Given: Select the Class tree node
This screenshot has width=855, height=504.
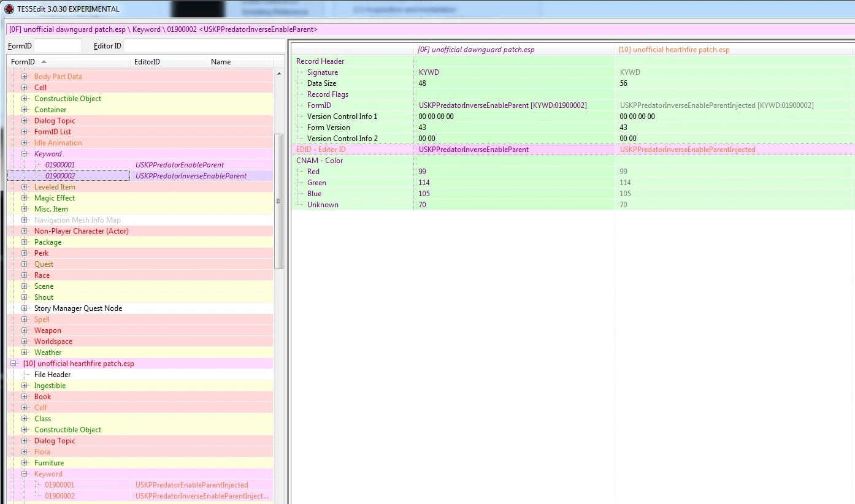Looking at the screenshot, I should pyautogui.click(x=42, y=419).
